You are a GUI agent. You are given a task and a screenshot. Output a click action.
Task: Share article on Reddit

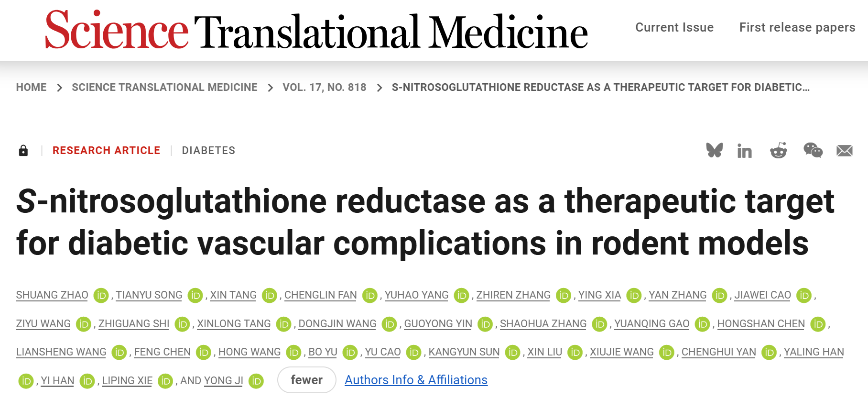point(779,151)
